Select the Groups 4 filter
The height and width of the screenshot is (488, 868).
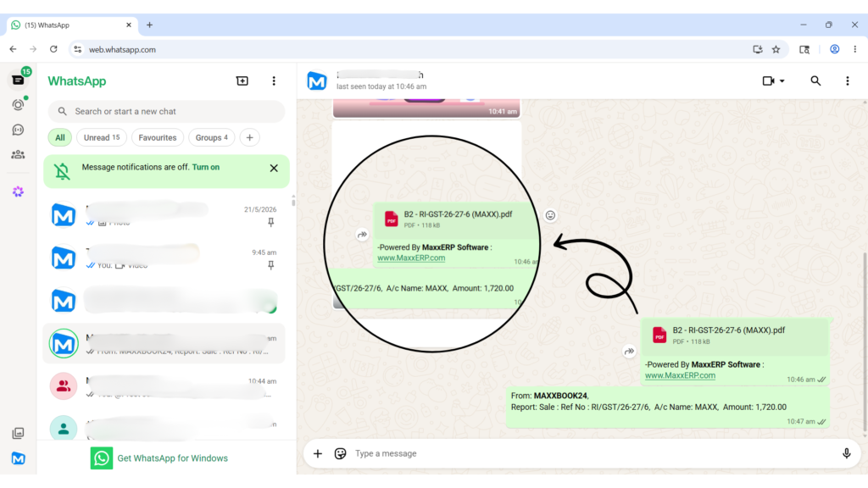pos(211,138)
